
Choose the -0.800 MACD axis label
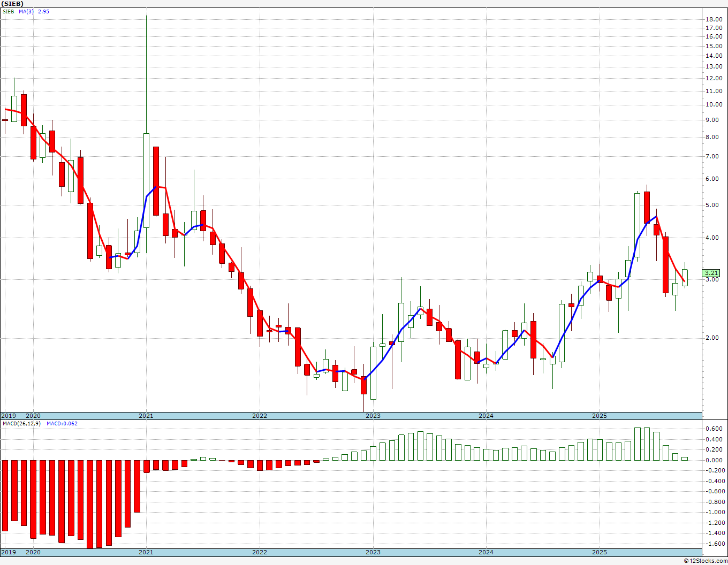pyautogui.click(x=714, y=502)
